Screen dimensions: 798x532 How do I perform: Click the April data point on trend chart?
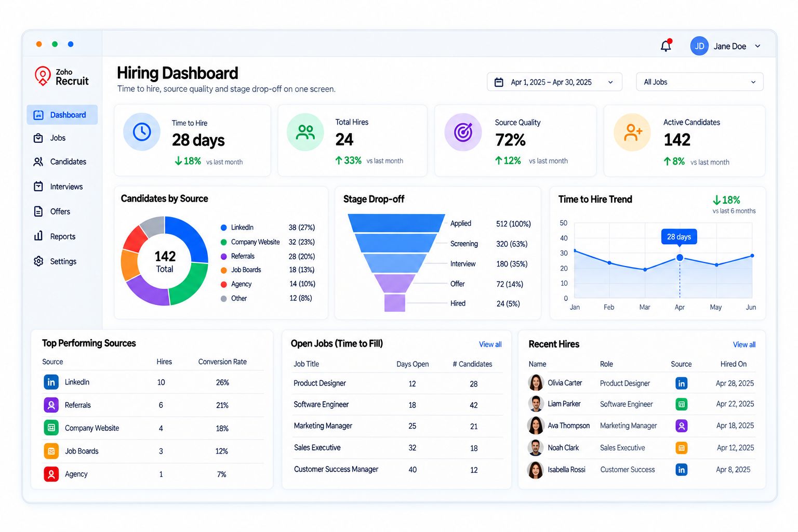click(680, 258)
